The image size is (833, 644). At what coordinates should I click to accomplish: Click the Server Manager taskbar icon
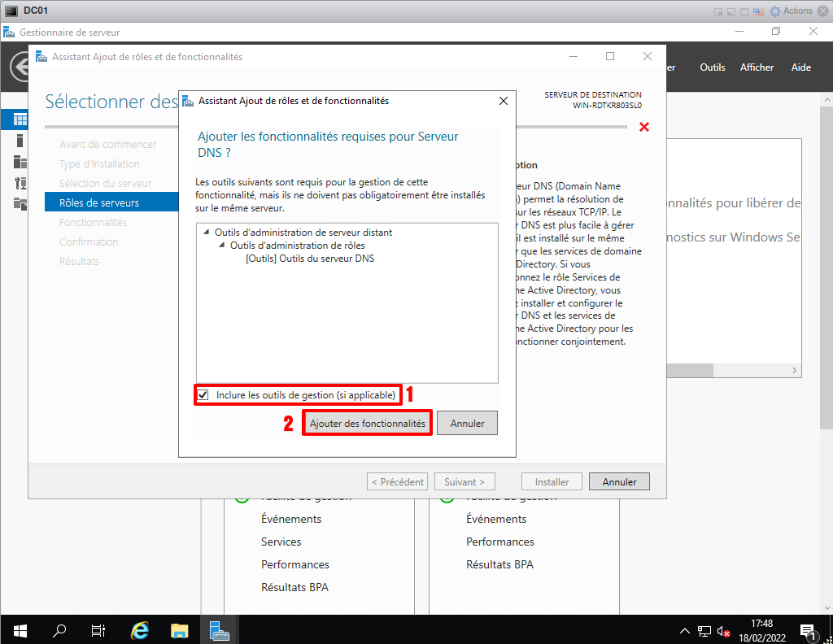pos(219,629)
